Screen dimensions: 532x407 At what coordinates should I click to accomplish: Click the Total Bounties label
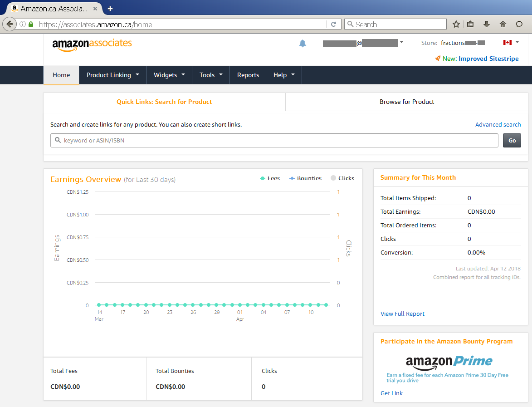175,371
